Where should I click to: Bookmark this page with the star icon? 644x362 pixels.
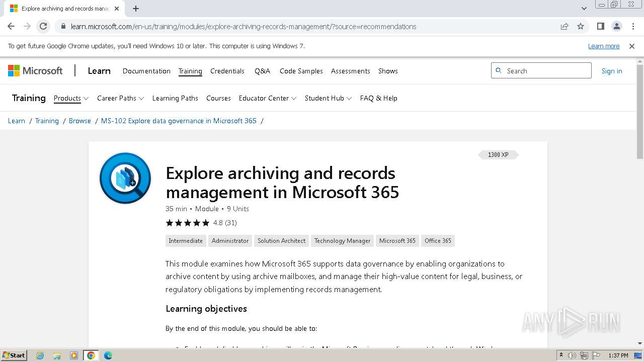pyautogui.click(x=581, y=27)
